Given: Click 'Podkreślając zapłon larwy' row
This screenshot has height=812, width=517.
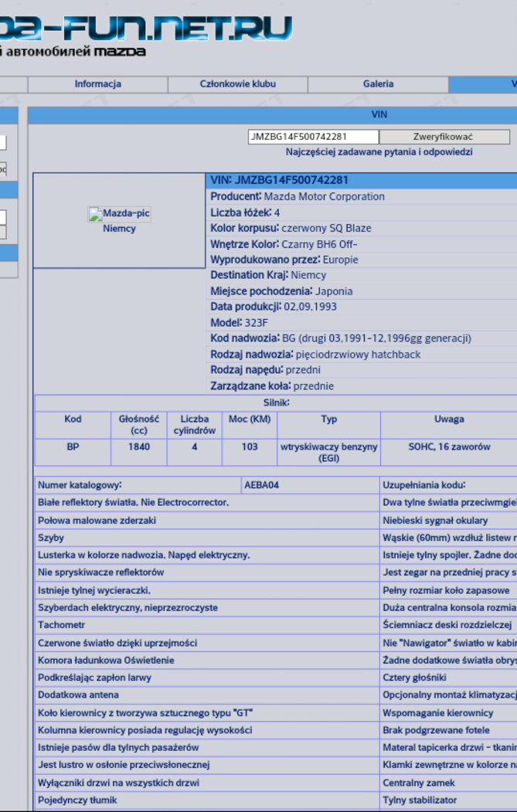Looking at the screenshot, I should [x=207, y=678].
